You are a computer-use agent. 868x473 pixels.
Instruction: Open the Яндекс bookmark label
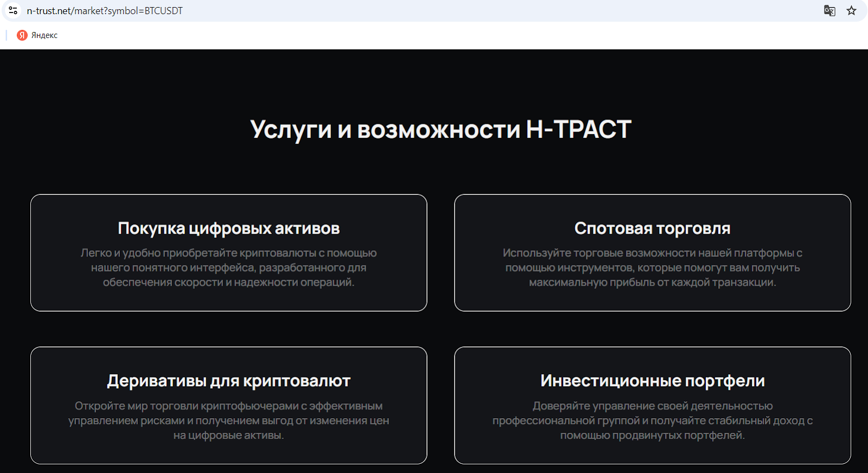click(44, 35)
